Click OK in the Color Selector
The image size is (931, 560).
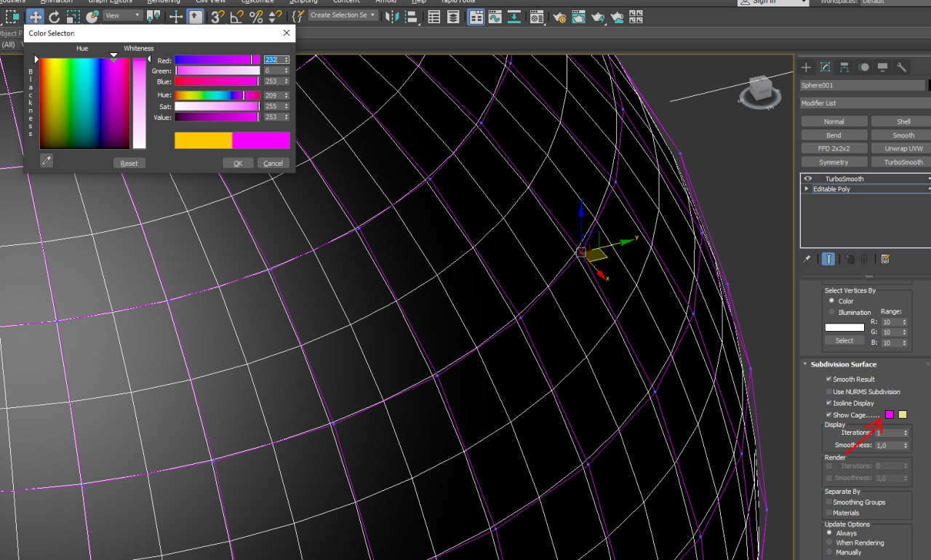pos(238,163)
